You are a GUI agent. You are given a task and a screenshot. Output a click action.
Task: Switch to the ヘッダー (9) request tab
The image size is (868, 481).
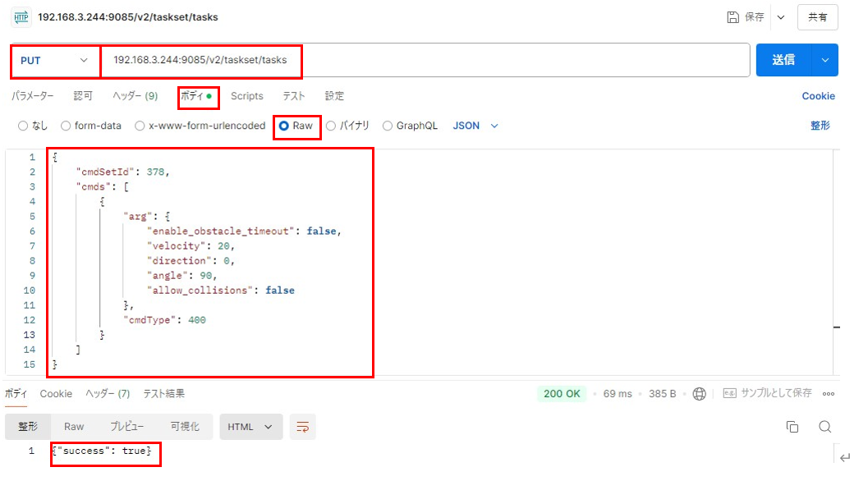coord(135,96)
